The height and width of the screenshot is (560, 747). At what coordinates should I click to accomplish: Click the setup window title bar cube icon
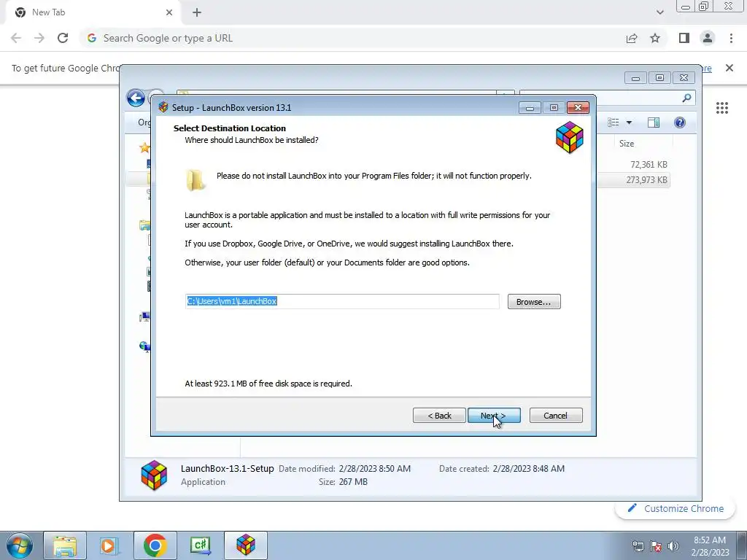click(163, 107)
